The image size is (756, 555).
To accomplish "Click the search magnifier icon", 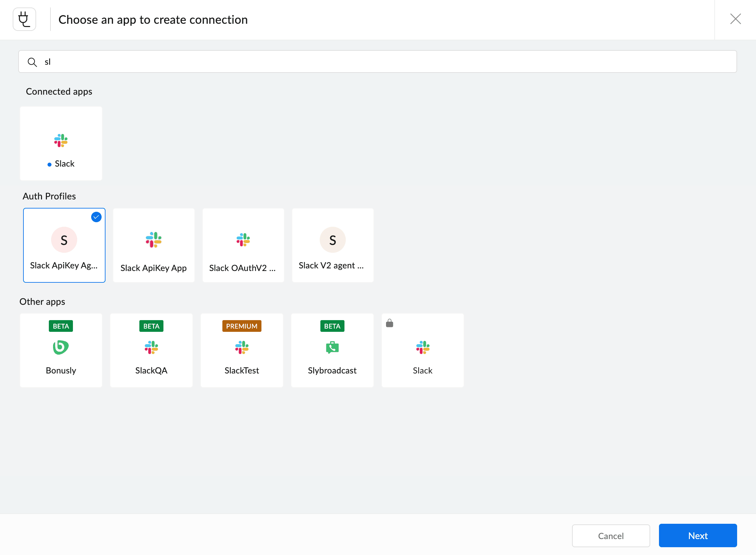I will click(32, 62).
